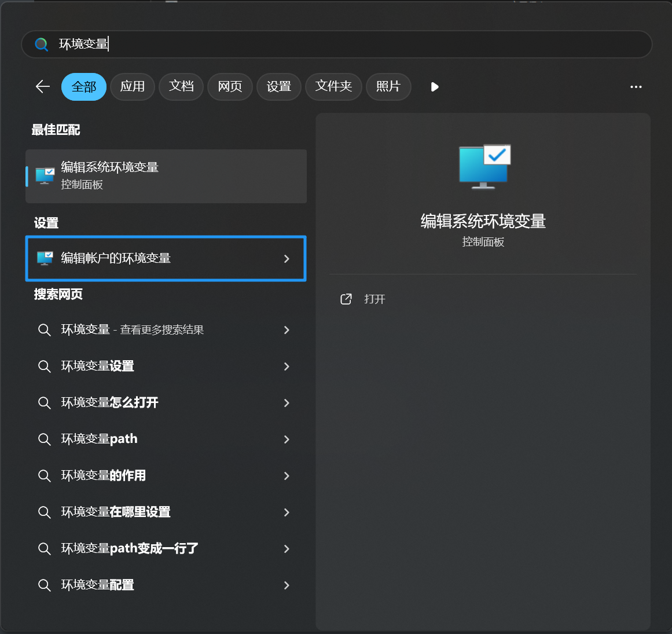Image resolution: width=672 pixels, height=634 pixels.
Task: Click the search input field with 环境变量
Action: tap(347, 45)
